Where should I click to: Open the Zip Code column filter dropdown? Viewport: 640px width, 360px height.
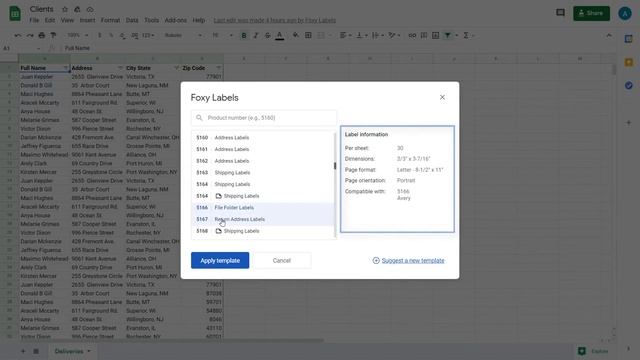[x=218, y=68]
